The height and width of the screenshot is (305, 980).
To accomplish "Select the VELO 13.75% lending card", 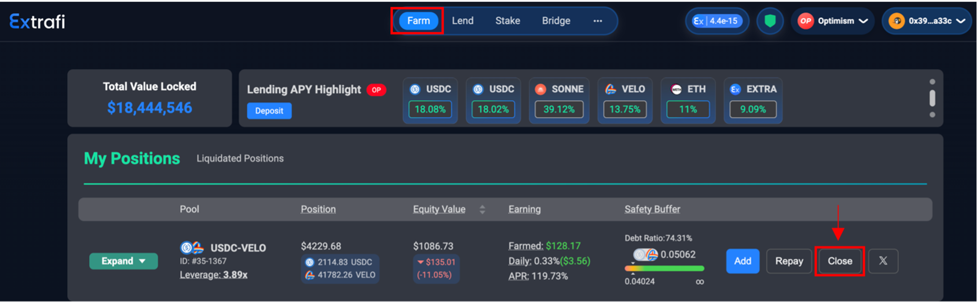I will 625,100.
